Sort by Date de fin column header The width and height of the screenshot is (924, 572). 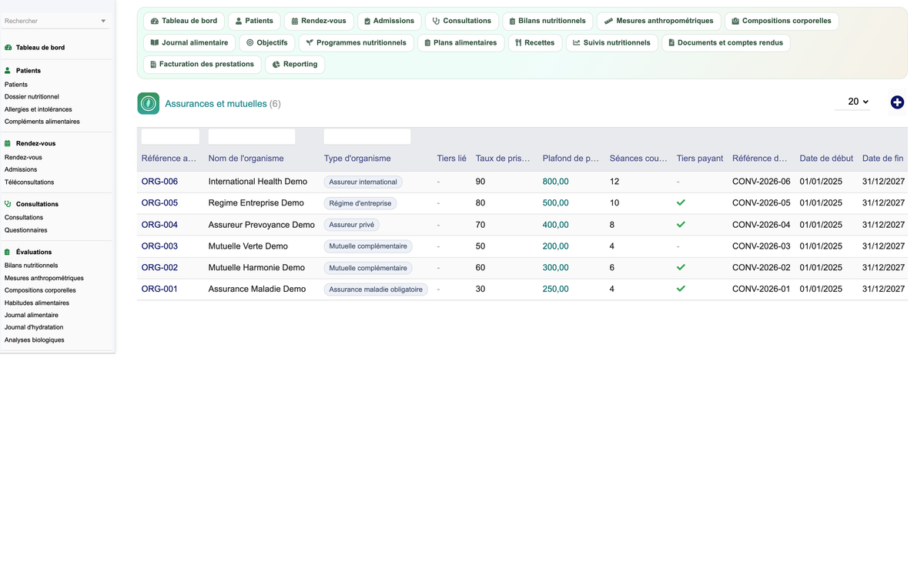(x=882, y=159)
